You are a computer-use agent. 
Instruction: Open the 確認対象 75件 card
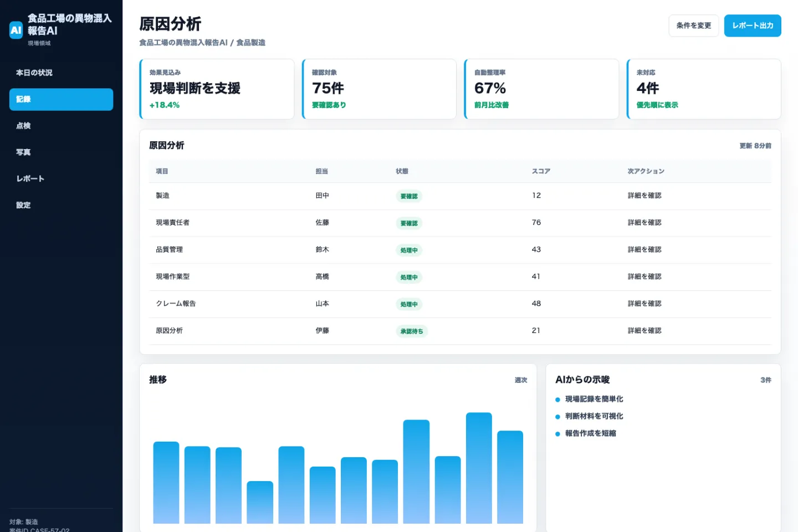379,89
